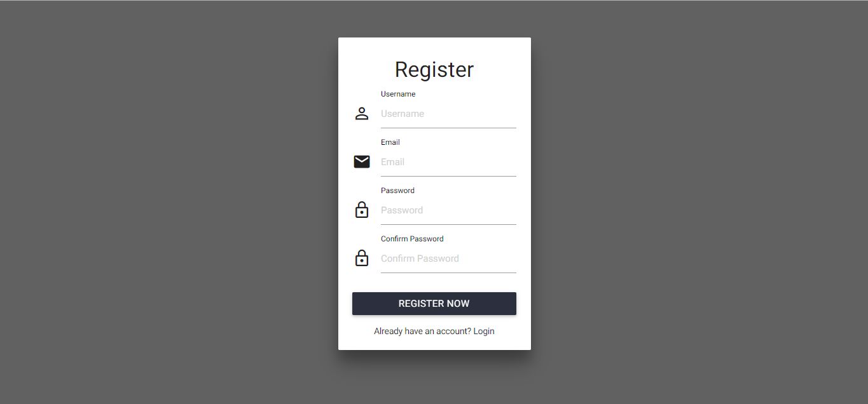
Task: Click the "Already have an account?" text
Action: pyautogui.click(x=422, y=332)
